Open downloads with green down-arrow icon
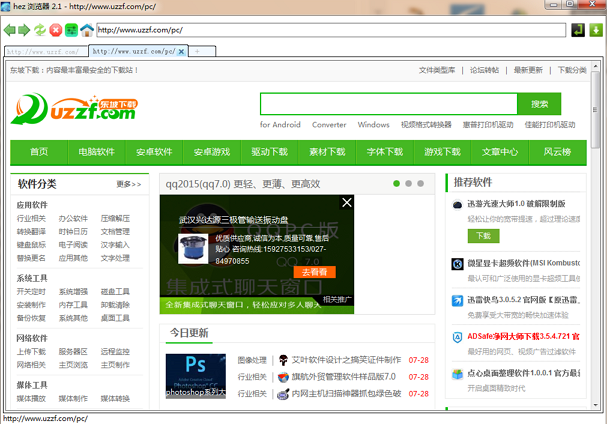 pos(596,30)
